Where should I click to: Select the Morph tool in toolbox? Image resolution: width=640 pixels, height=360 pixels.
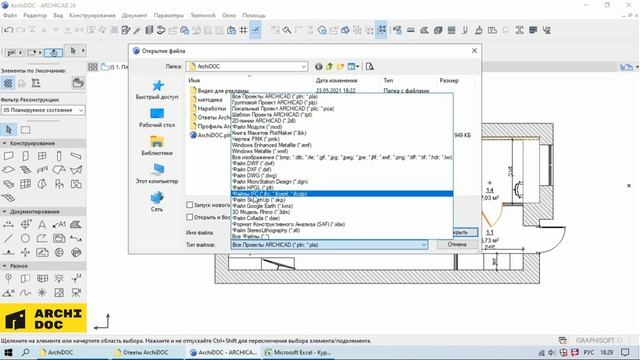tap(42, 184)
